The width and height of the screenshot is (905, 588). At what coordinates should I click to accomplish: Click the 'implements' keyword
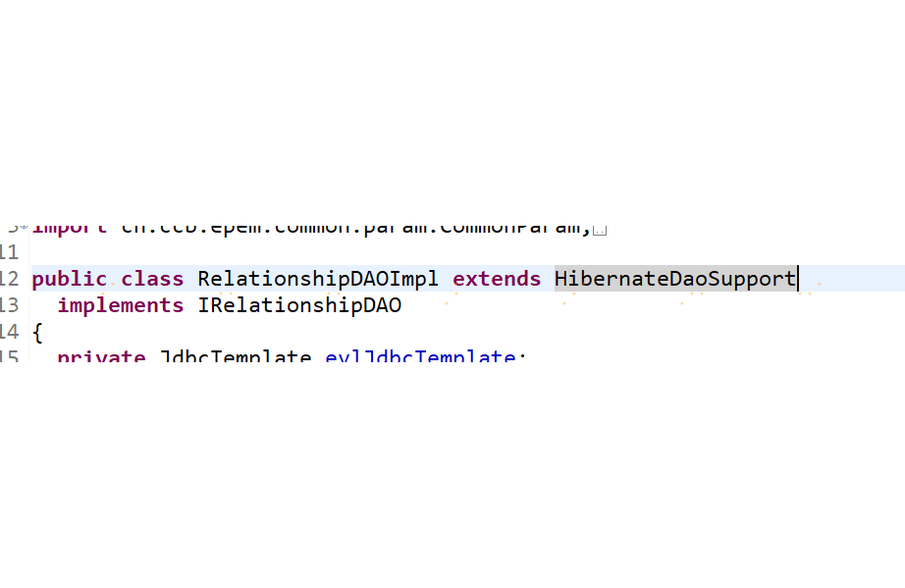(x=120, y=306)
